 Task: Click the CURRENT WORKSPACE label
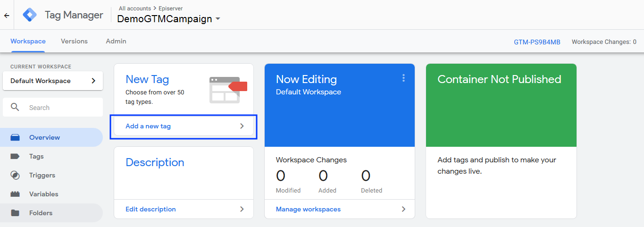[41, 67]
